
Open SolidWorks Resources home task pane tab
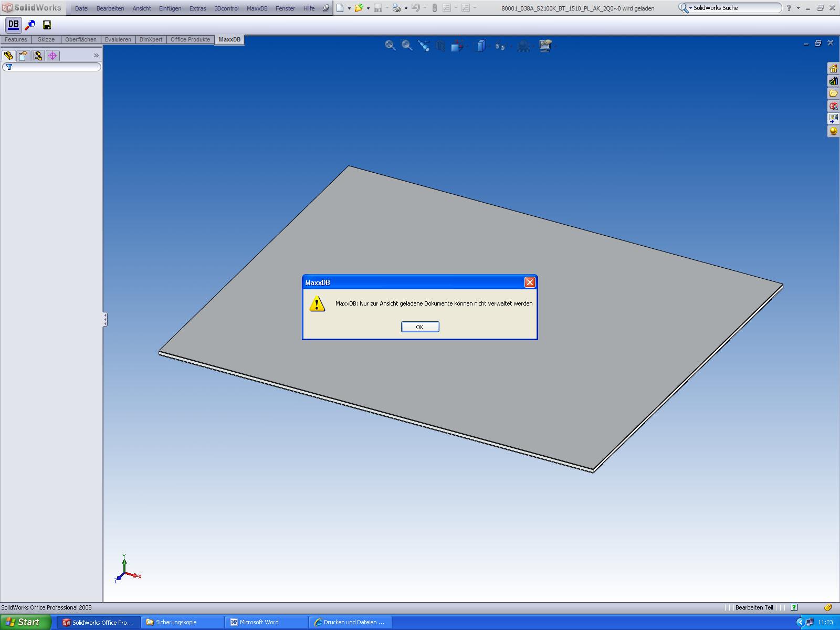tap(833, 68)
